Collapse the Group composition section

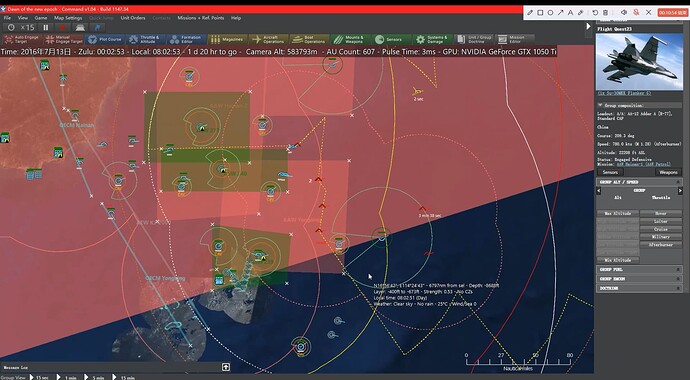point(600,106)
